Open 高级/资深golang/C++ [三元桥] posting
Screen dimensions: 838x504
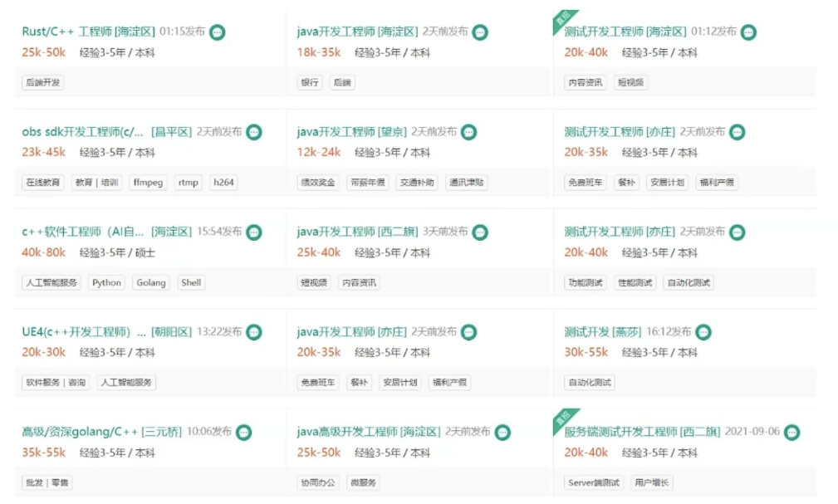pos(101,431)
